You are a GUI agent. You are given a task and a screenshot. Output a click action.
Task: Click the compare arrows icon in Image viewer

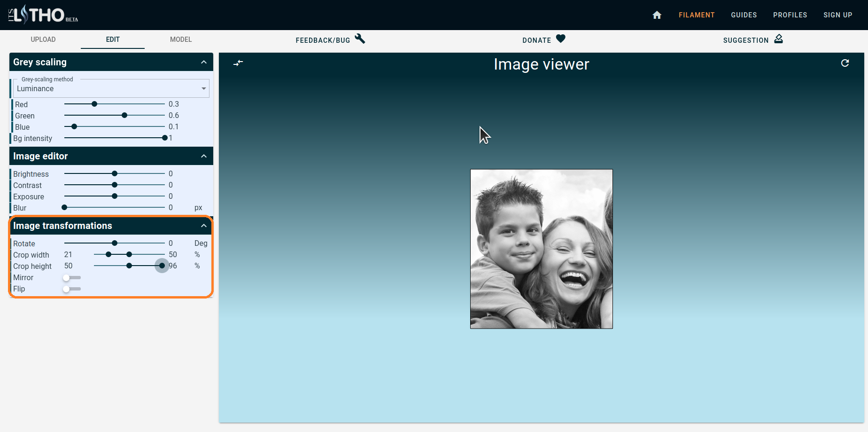pos(238,63)
